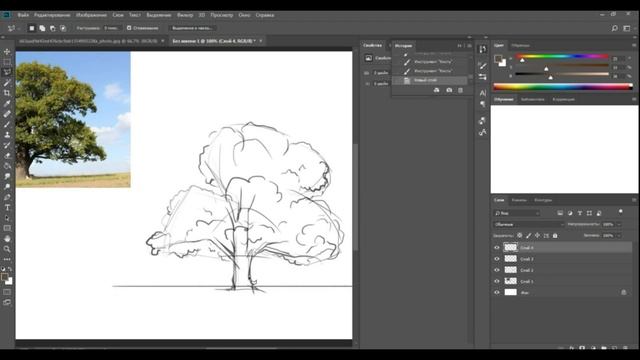Select the Healing Brush tool
The height and width of the screenshot is (360, 640).
pyautogui.click(x=7, y=114)
